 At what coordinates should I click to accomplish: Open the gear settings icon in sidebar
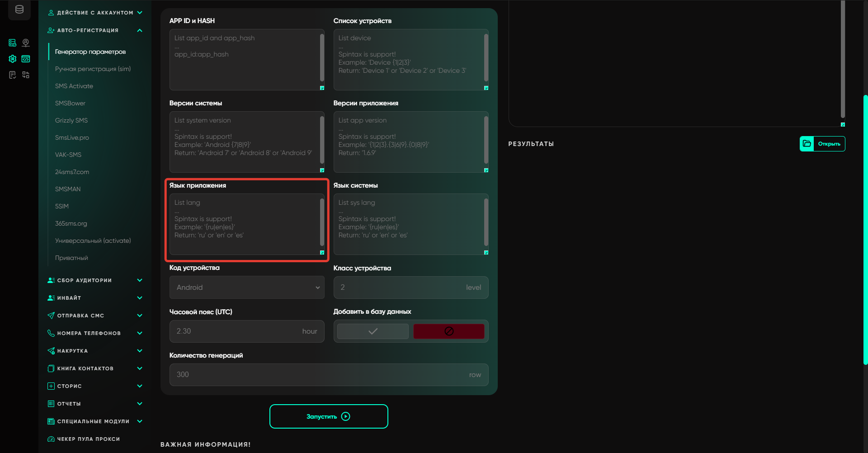pyautogui.click(x=13, y=59)
